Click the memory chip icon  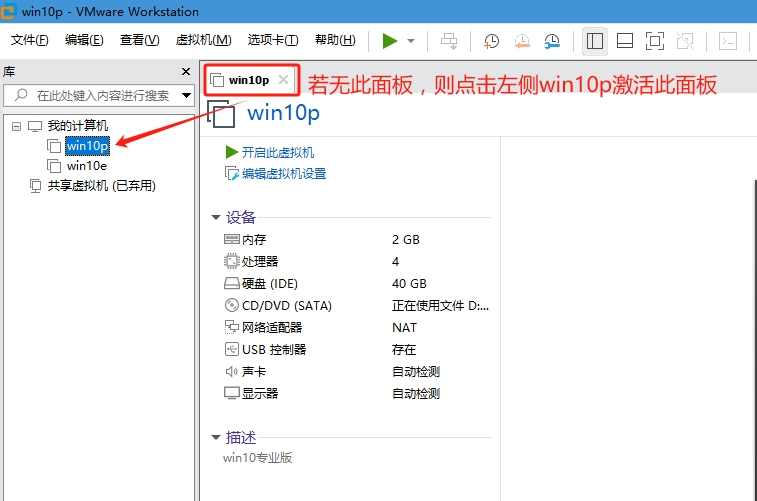pyautogui.click(x=232, y=239)
